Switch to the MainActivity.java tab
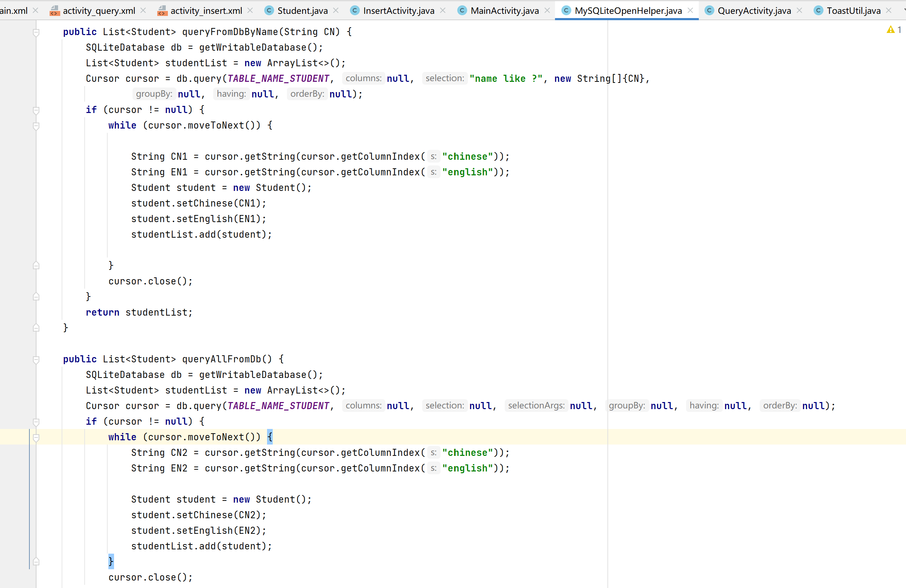This screenshot has width=906, height=588. click(x=504, y=11)
